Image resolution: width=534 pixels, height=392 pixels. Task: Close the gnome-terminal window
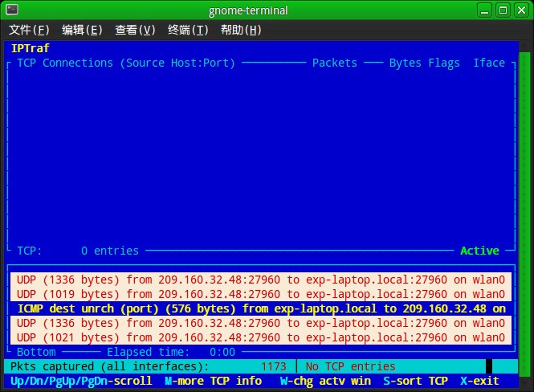pyautogui.click(x=522, y=10)
